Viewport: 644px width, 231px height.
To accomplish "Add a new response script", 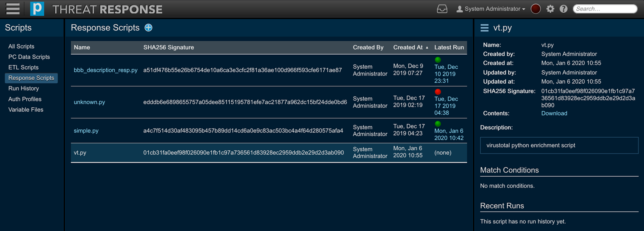I will click(148, 28).
